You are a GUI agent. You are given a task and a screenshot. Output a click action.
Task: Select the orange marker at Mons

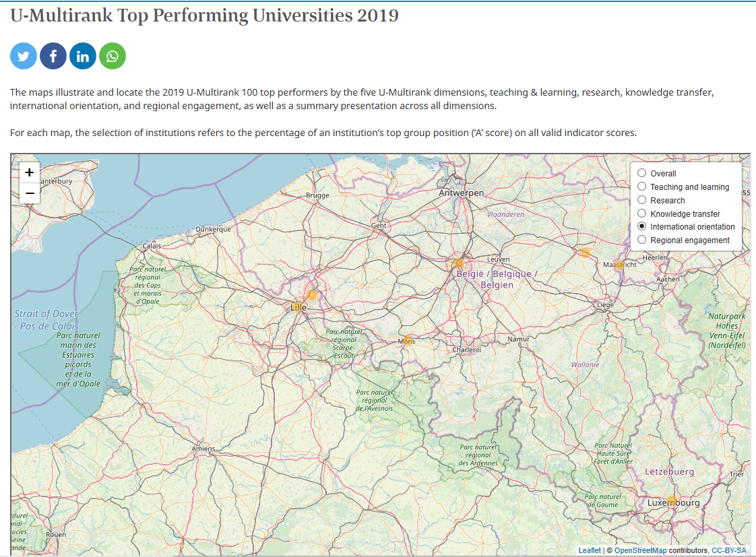tap(407, 341)
